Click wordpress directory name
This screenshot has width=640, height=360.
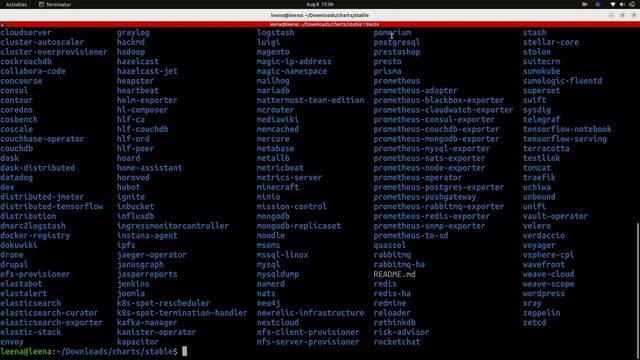coord(544,293)
